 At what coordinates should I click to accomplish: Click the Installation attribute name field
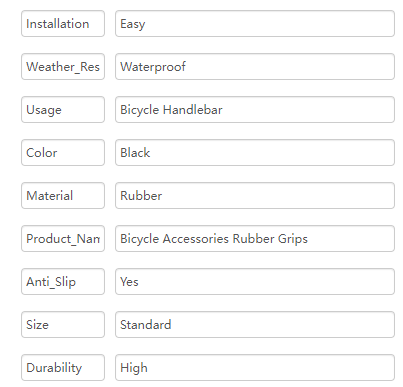coord(63,24)
